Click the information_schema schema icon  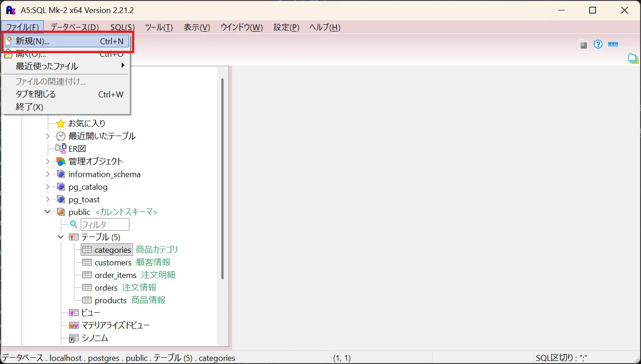point(61,174)
